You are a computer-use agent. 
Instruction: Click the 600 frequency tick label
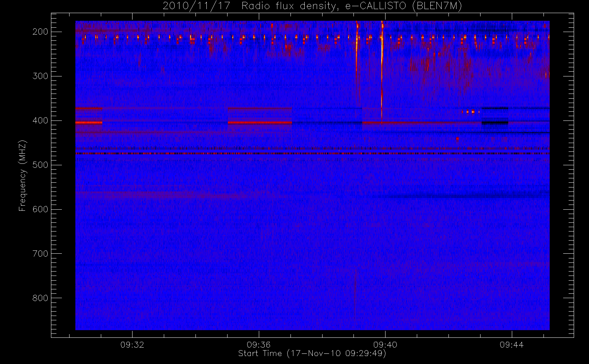[40, 209]
